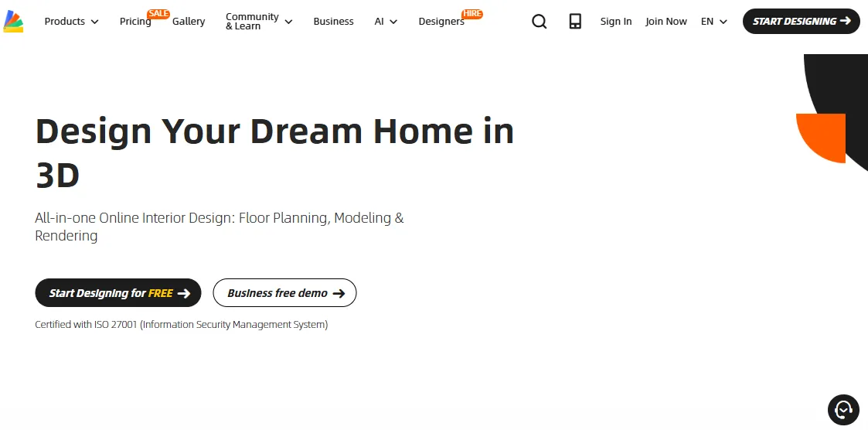Open the search magnifier icon
This screenshot has width=868, height=430.
tap(540, 22)
